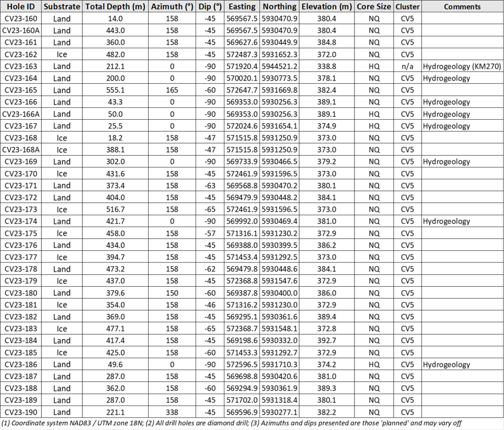
Task: Click the Azimuth (°) column header
Action: pyautogui.click(x=172, y=6)
